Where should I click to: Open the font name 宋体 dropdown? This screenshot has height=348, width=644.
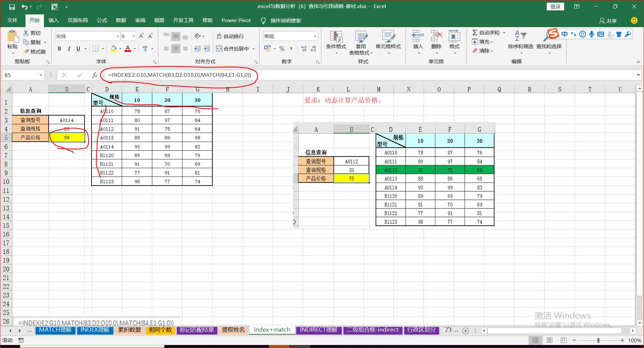[118, 36]
